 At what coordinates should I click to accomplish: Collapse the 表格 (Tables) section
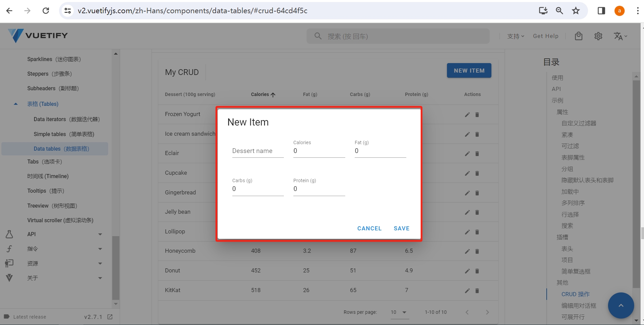[x=43, y=104]
